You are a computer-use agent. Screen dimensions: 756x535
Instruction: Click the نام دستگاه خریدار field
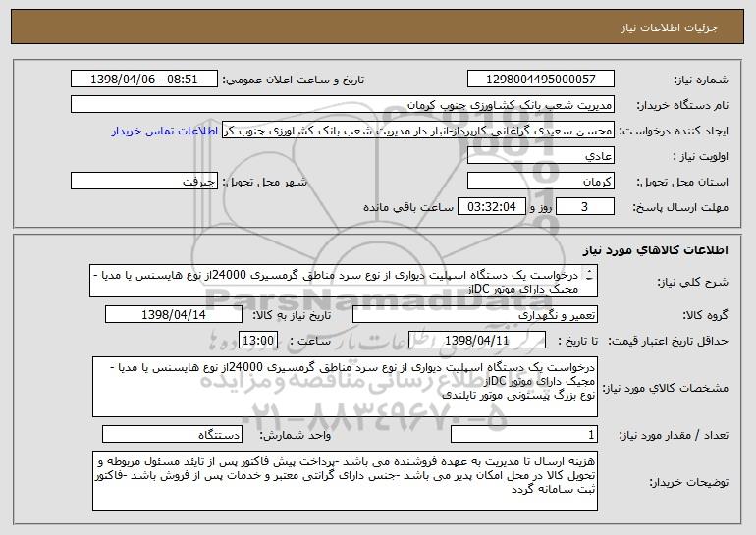(343, 104)
